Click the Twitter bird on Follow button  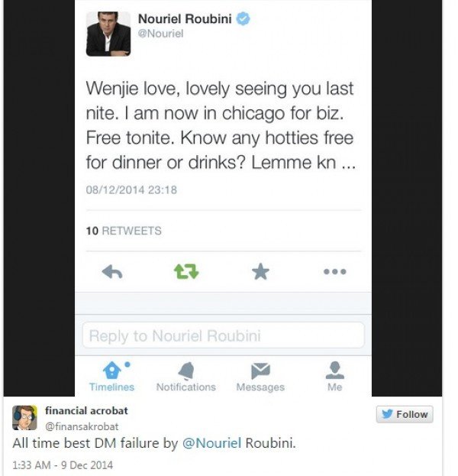pos(388,414)
